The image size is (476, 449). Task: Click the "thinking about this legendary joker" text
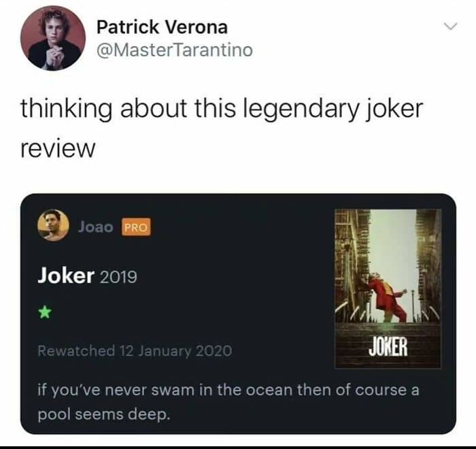click(222, 110)
